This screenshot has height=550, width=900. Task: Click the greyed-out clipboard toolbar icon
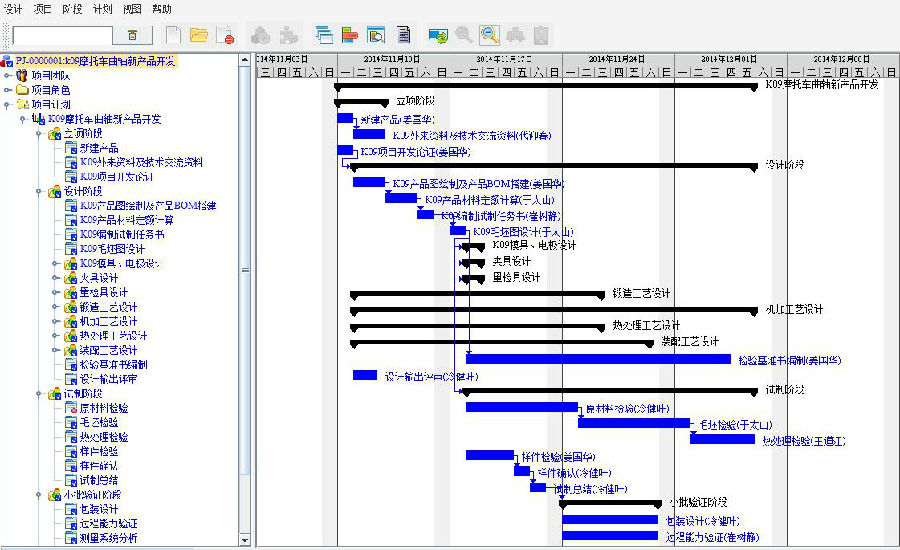click(541, 36)
